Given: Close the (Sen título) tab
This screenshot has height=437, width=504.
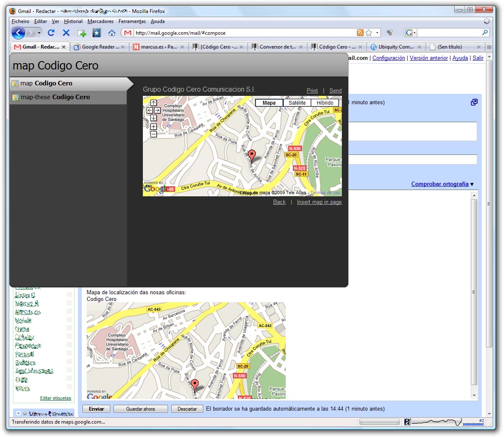Looking at the screenshot, I should click(479, 47).
